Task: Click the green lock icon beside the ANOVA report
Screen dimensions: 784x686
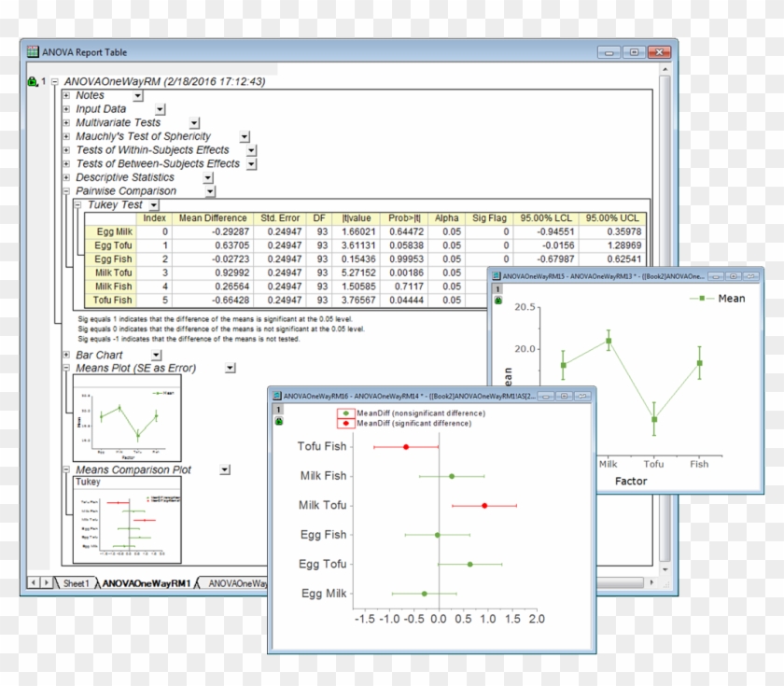Action: click(30, 81)
